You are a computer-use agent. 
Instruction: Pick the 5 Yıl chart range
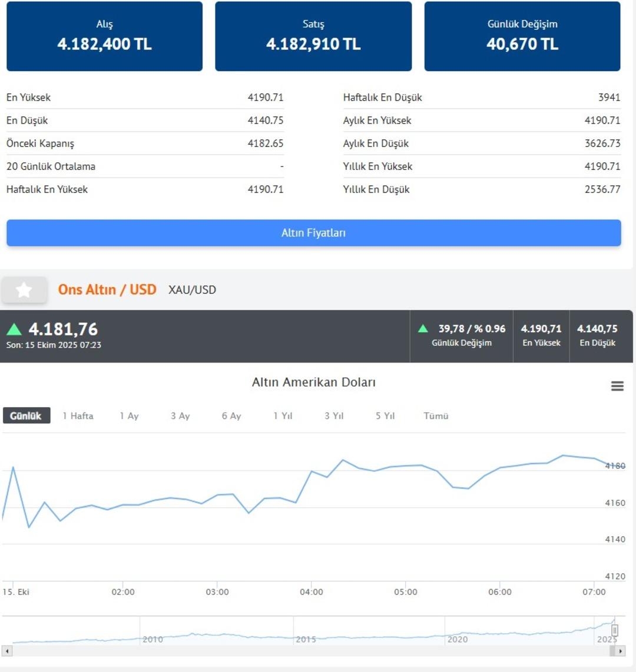(x=385, y=415)
